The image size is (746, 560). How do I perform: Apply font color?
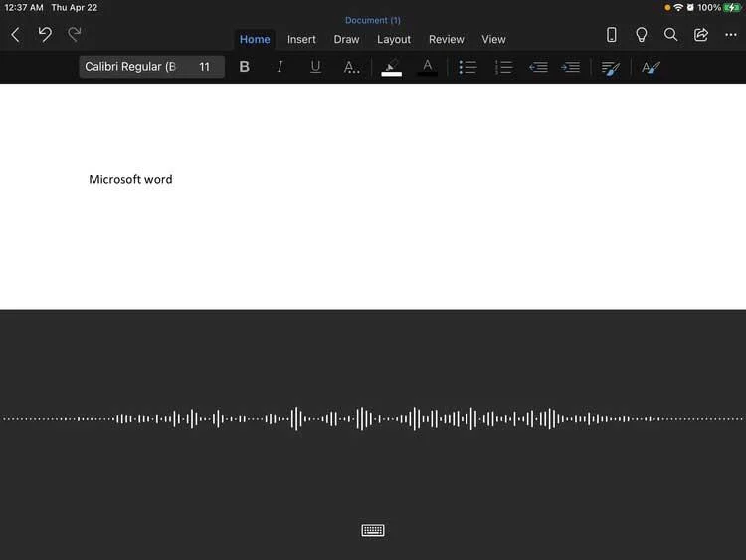428,67
